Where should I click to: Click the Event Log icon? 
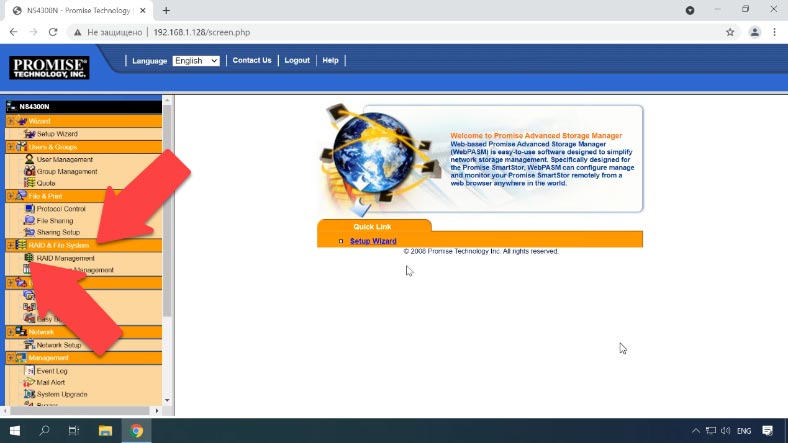point(29,371)
